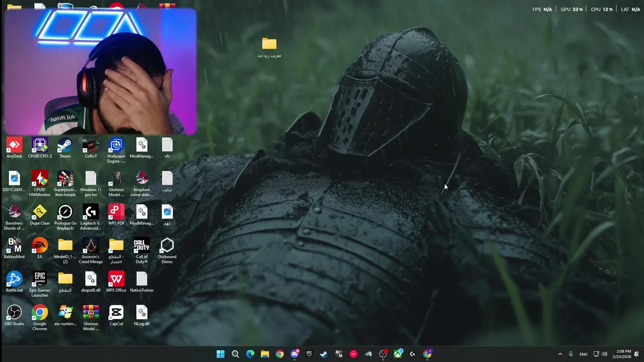Launch Banishers Ghosts of New Eden shortcut

coord(14,218)
